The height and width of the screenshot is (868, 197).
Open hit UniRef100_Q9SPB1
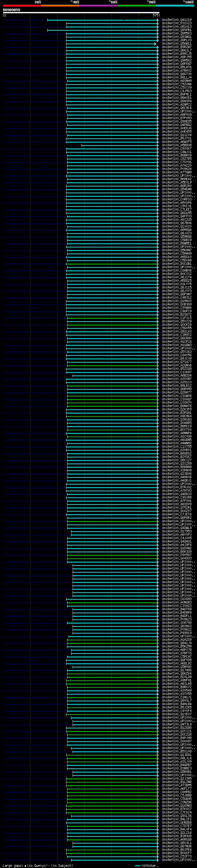[x=177, y=30]
